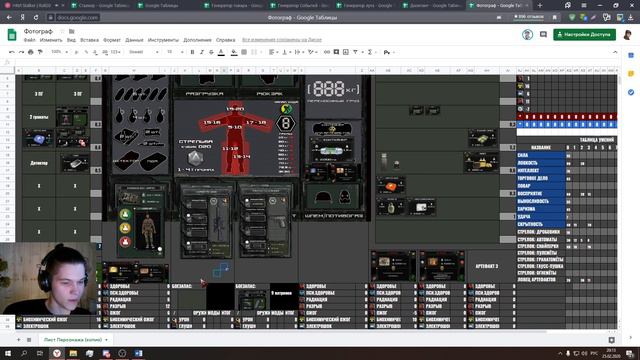Insert a comment from the toolbar
The width and height of the screenshot is (640, 360).
click(x=336, y=52)
